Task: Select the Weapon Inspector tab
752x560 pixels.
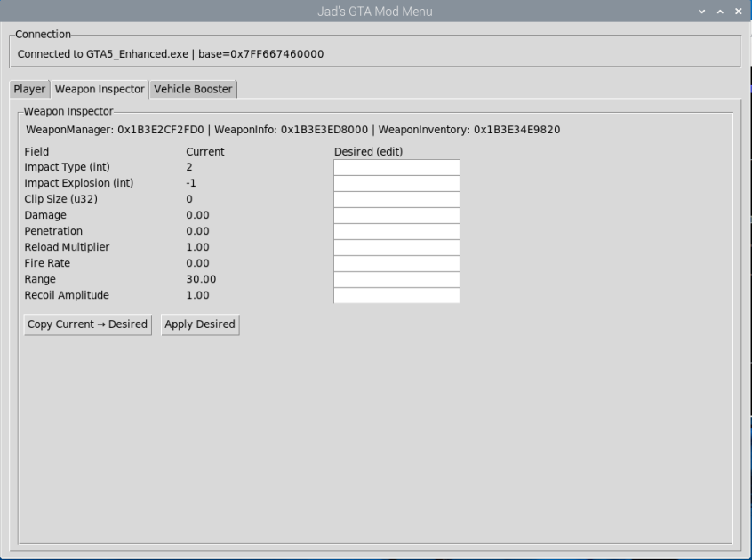Action: [98, 89]
